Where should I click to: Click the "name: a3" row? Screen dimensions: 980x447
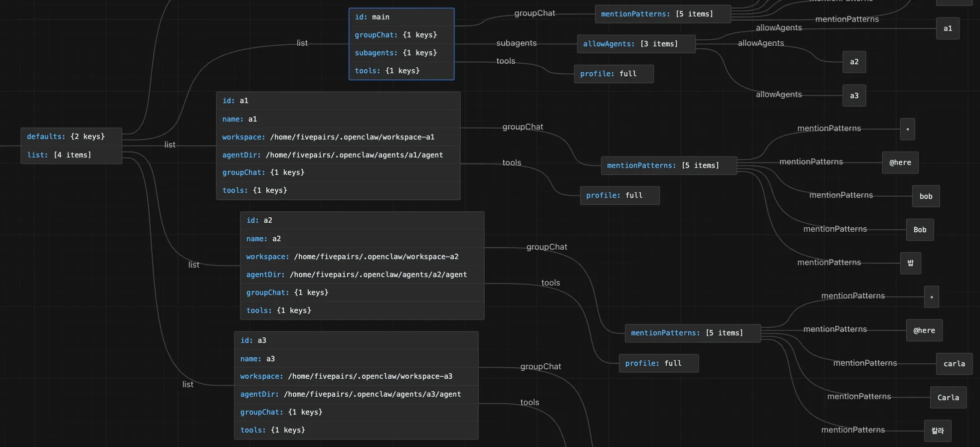pos(356,359)
